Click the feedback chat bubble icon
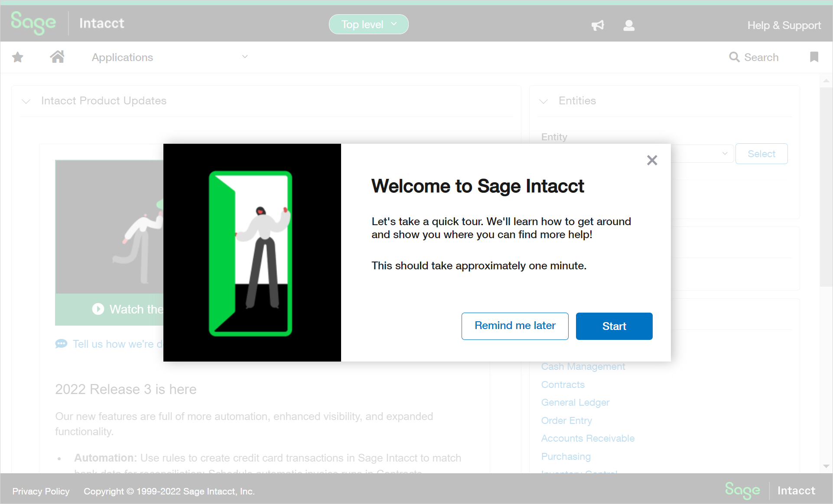Image resolution: width=833 pixels, height=504 pixels. (61, 343)
